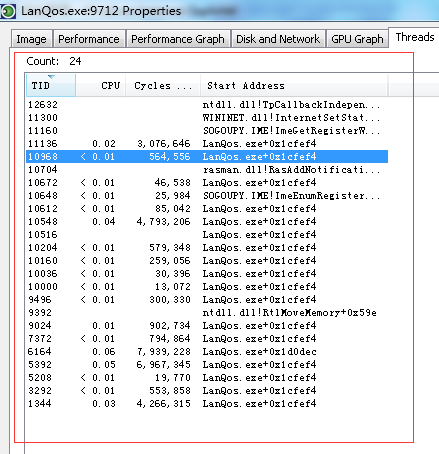The height and width of the screenshot is (454, 439).
Task: Sort by the TID column header
Action: (x=51, y=86)
